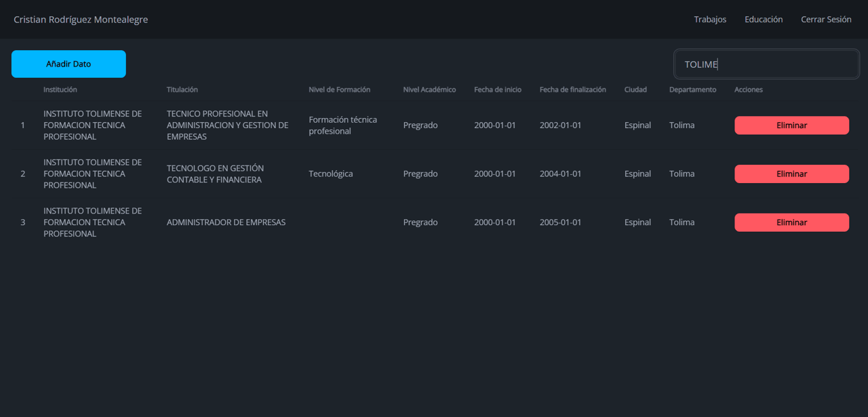Screen dimensions: 868x417
Task: Click end date 2004-01-01
Action: click(x=560, y=174)
